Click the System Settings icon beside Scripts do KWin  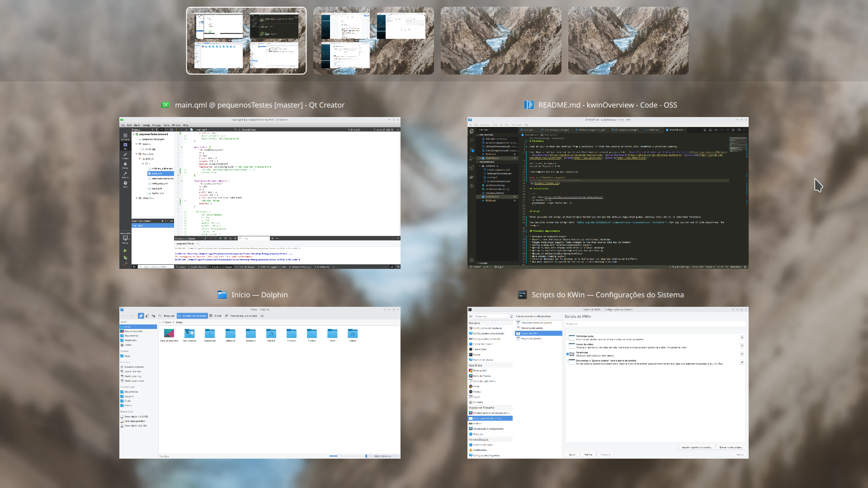522,295
